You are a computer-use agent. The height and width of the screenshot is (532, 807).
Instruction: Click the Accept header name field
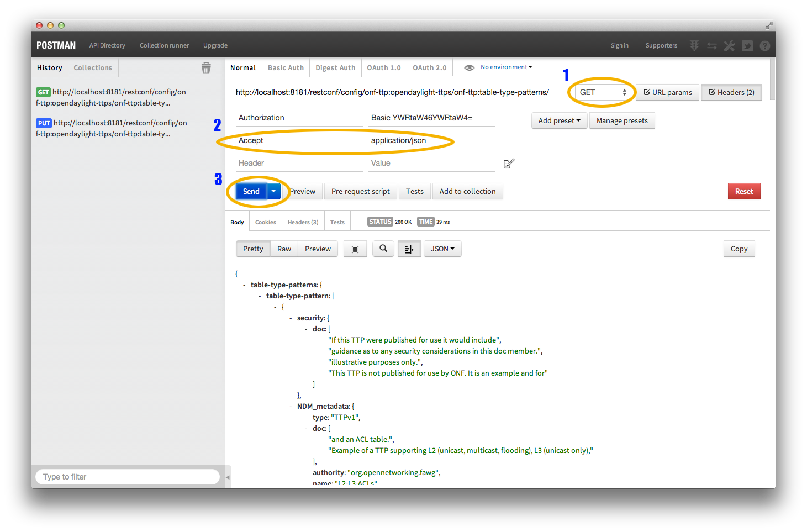point(299,140)
